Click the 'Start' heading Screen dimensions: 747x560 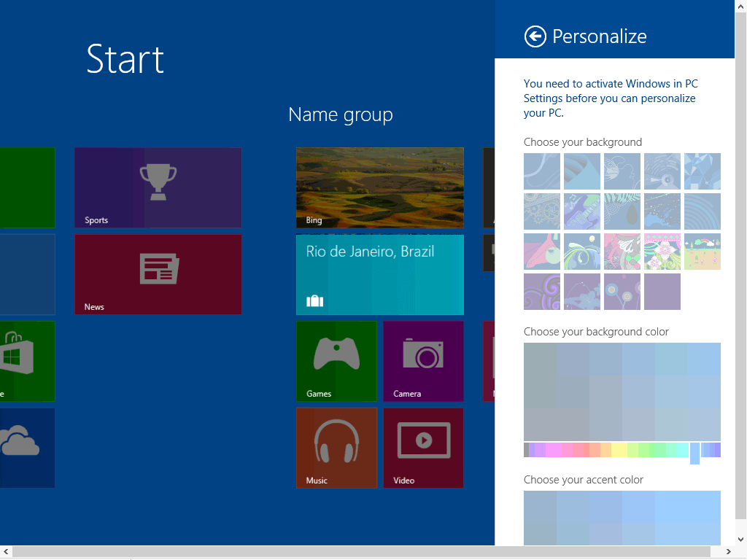tap(125, 59)
